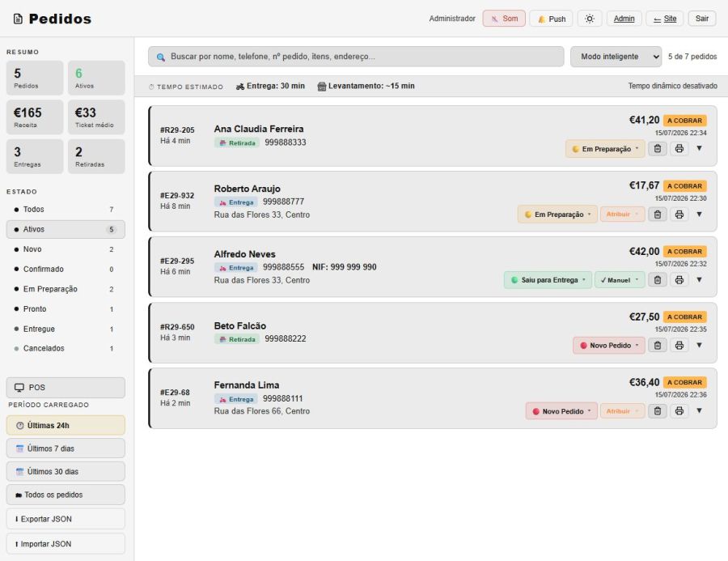
Task: Filter by Pronto state
Action: click(66, 309)
